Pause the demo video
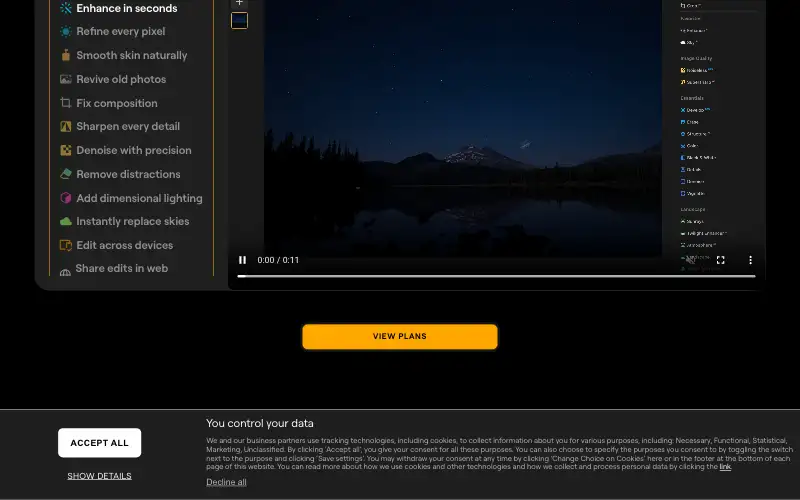 tap(242, 260)
